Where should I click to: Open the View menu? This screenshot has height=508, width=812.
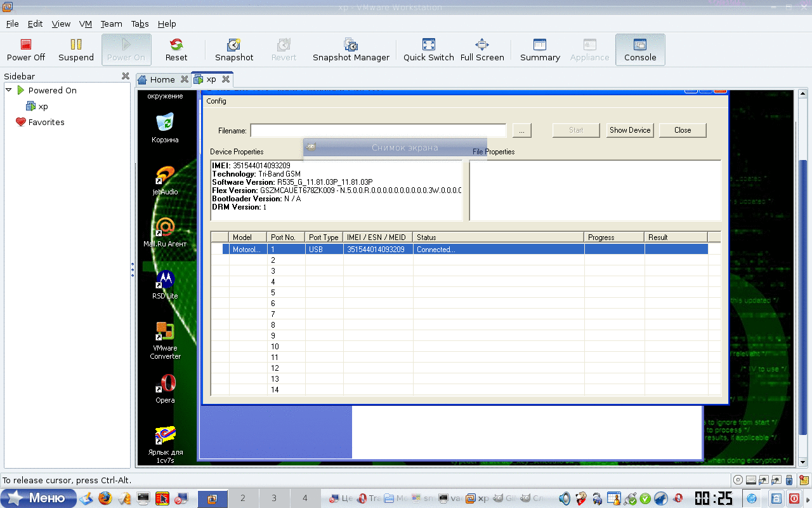pyautogui.click(x=61, y=23)
